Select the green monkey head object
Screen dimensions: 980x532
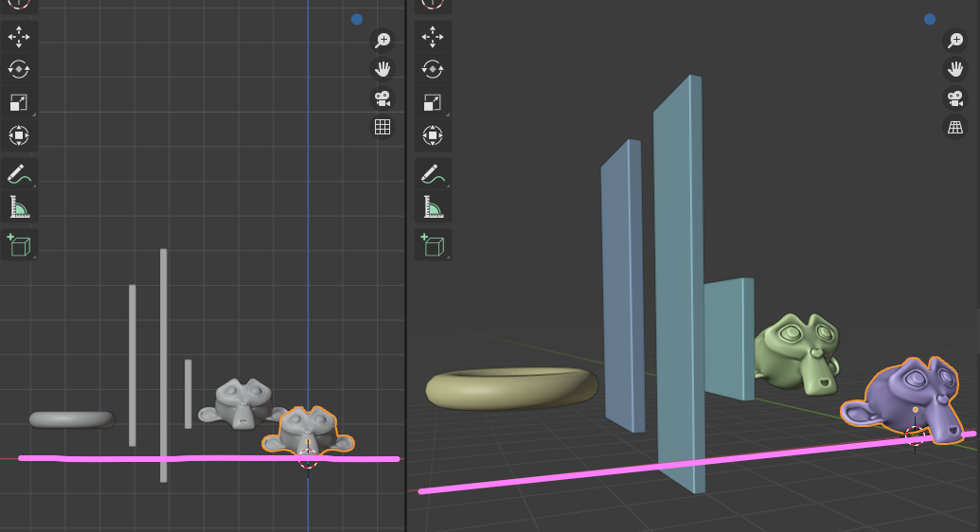(798, 354)
